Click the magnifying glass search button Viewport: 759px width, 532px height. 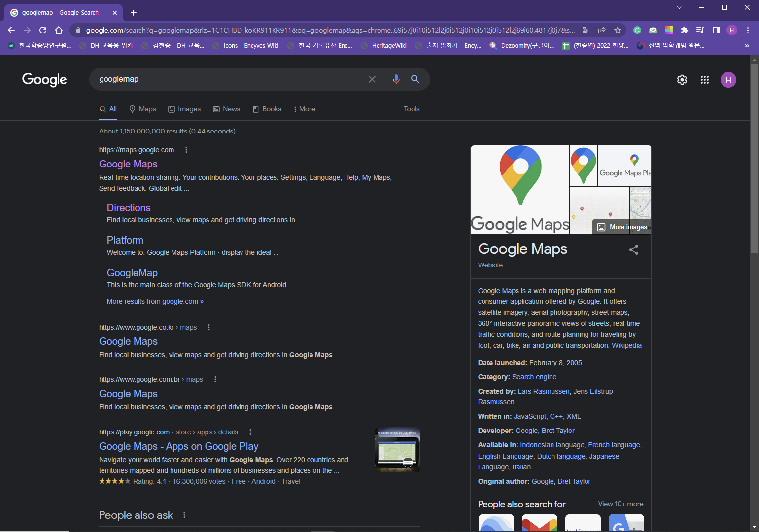pos(415,79)
